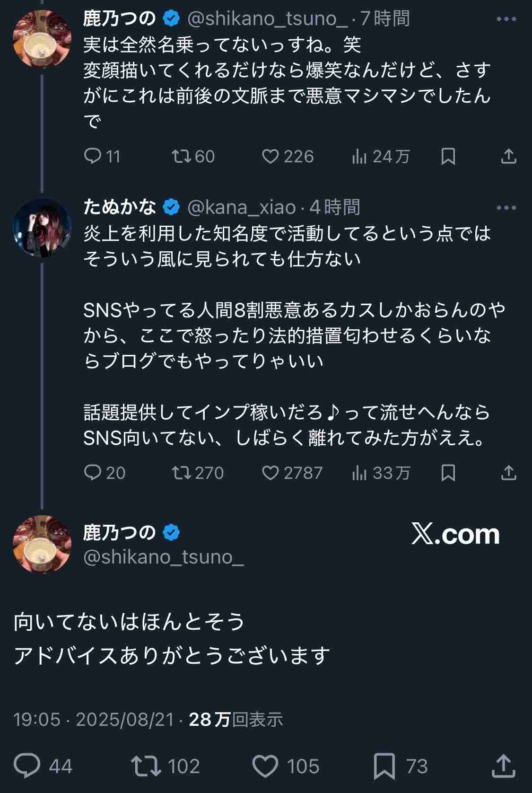Open the @kana_xiao profile handle
Viewport: 532px width, 793px height.
241,208
